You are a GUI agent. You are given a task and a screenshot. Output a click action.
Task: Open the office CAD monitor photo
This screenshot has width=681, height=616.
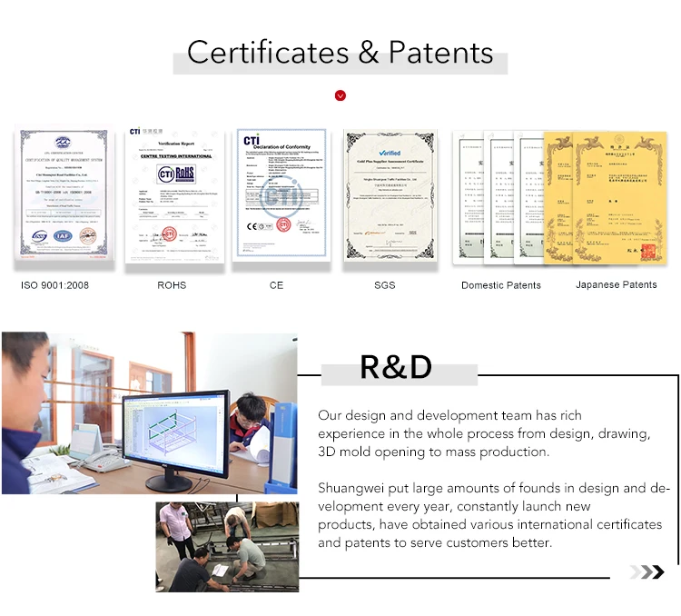pyautogui.click(x=150, y=413)
